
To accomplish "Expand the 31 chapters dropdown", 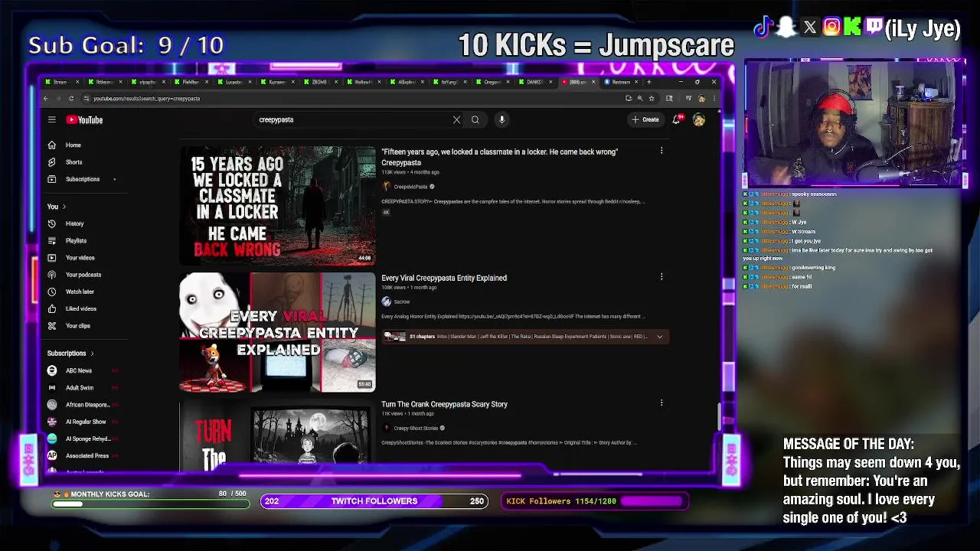I will click(659, 336).
